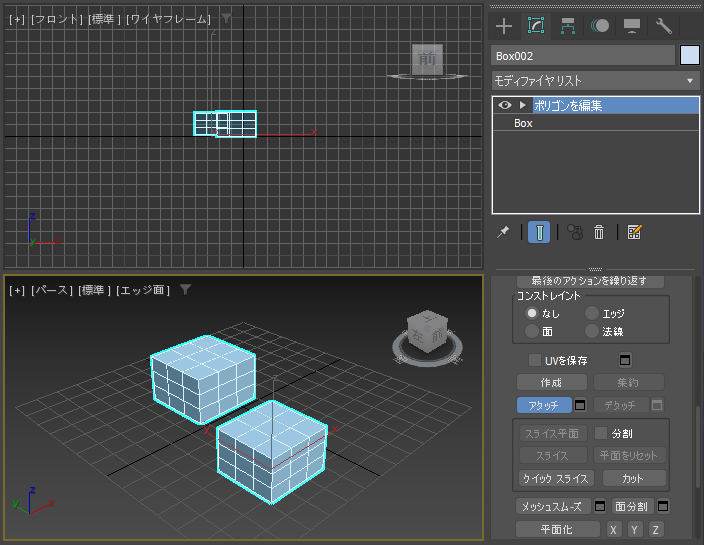Open the Hierarchy panel tab
704x545 pixels.
click(568, 26)
